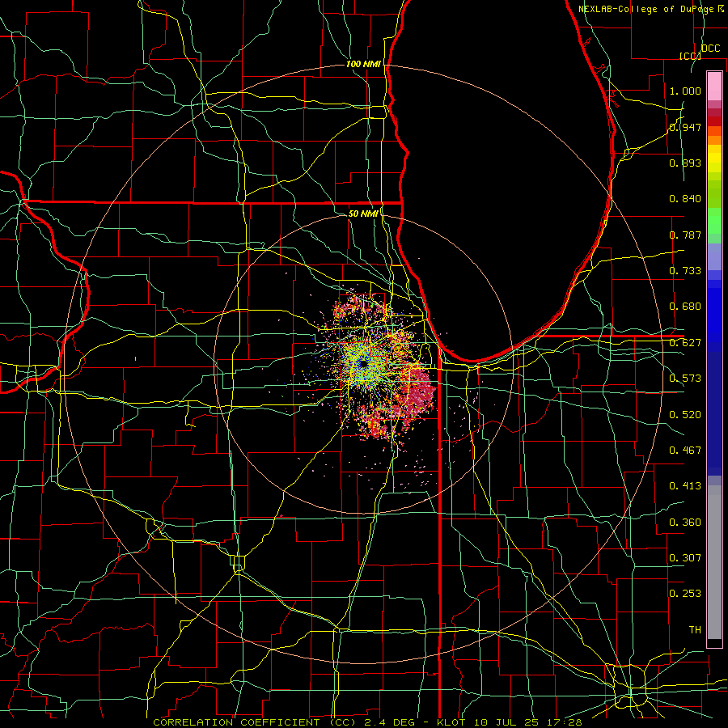
Task: Click the KLOT radar site center dot
Action: [x=363, y=364]
